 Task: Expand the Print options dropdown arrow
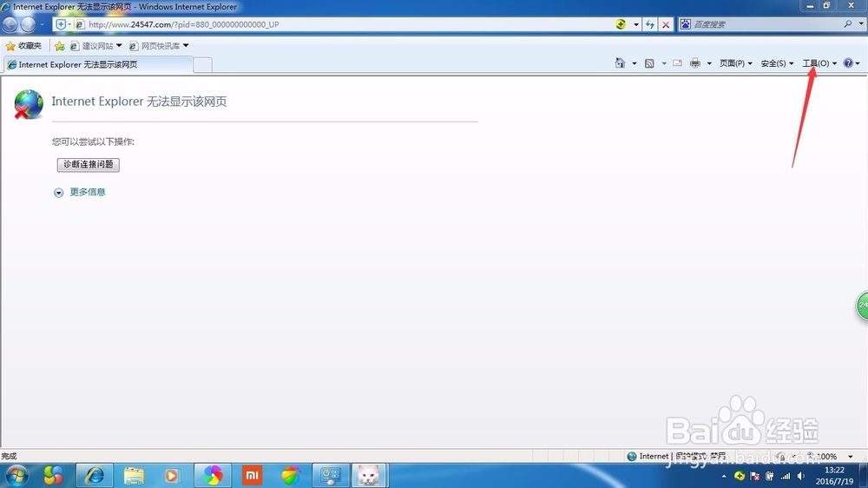709,63
